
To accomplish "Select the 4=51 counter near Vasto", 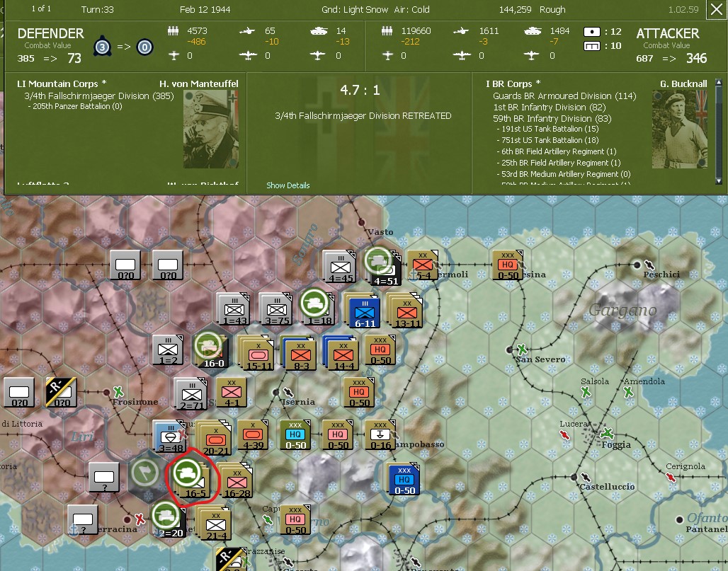I will (384, 266).
